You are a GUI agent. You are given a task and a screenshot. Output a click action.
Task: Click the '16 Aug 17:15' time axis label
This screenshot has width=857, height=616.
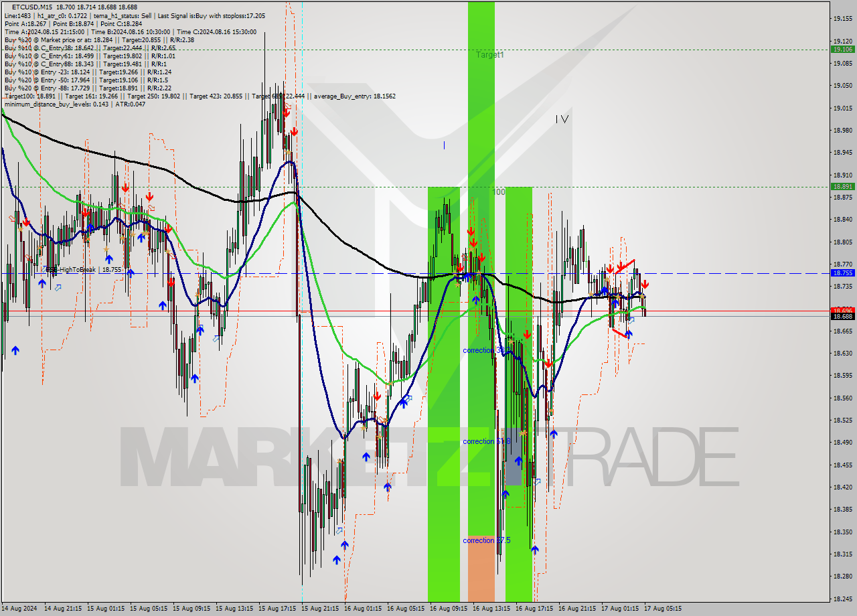tap(534, 609)
